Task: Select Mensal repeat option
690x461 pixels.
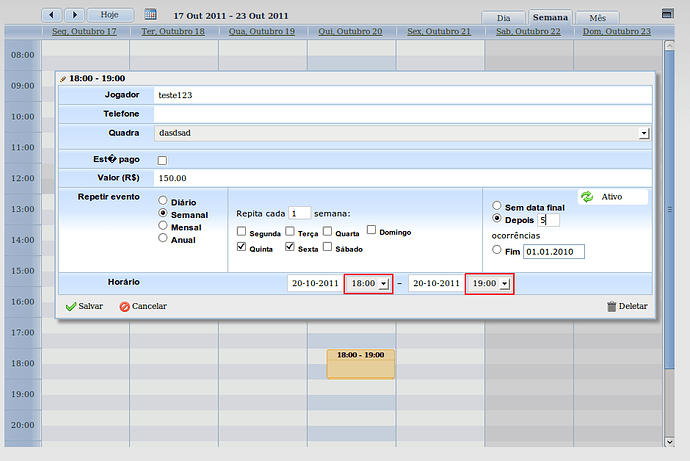Action: (163, 226)
